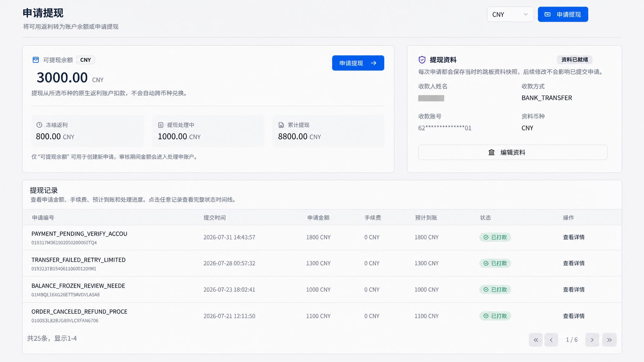Go to next page of records
The width and height of the screenshot is (644, 362).
coord(592,340)
